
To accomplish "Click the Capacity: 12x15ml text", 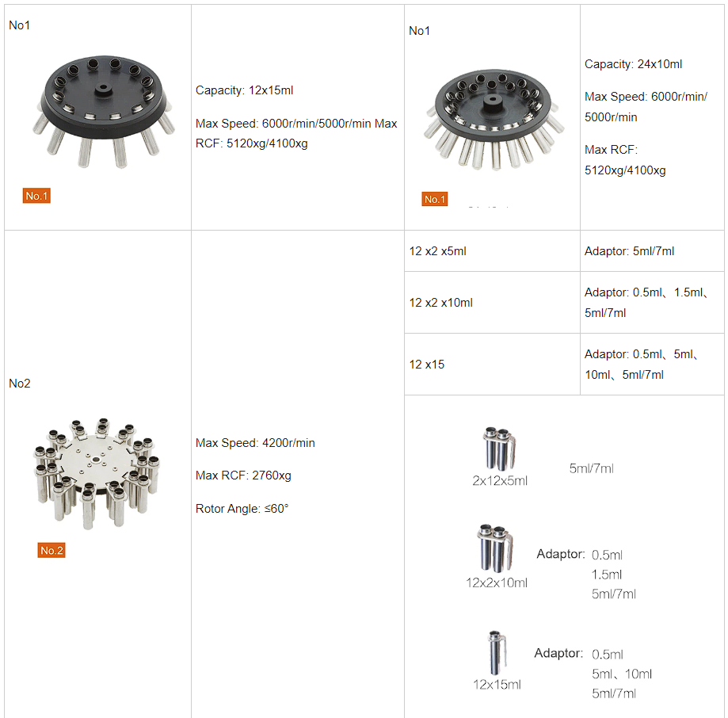I will point(244,90).
